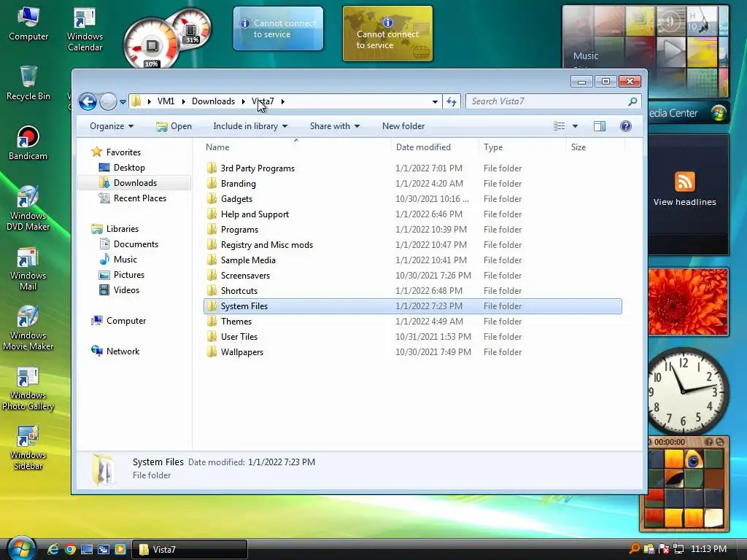The image size is (747, 560).
Task: Select the Programs folder
Action: tap(239, 230)
